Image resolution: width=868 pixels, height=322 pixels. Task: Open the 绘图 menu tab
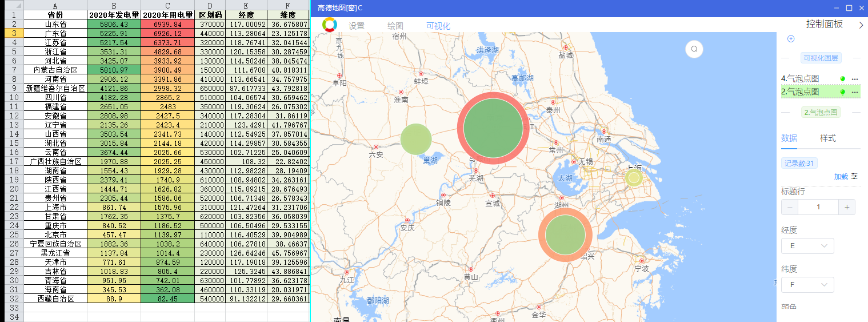[395, 26]
